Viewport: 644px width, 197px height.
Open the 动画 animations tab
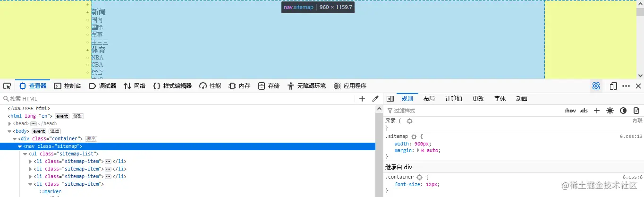coord(522,99)
